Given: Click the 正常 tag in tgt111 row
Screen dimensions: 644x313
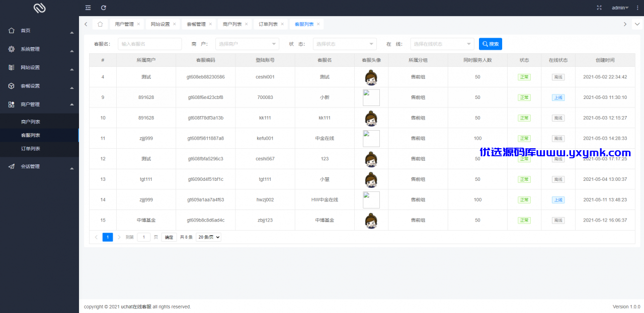Looking at the screenshot, I should coord(524,179).
